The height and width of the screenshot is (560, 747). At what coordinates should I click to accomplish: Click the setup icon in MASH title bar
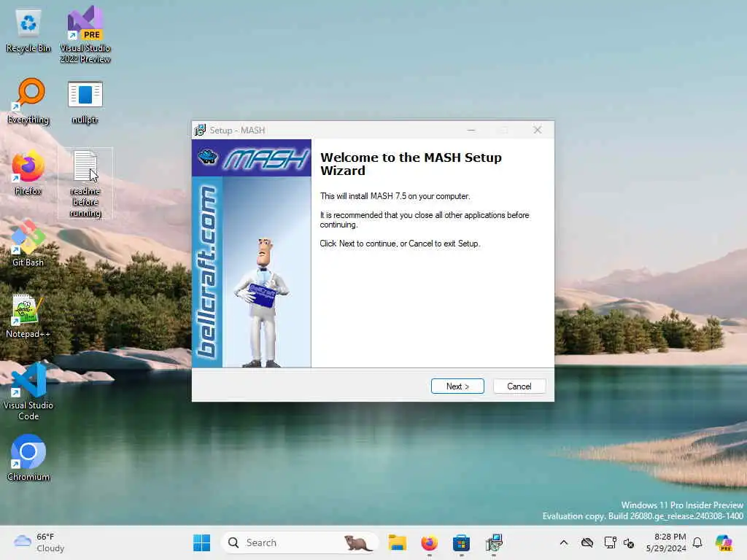[x=200, y=130]
